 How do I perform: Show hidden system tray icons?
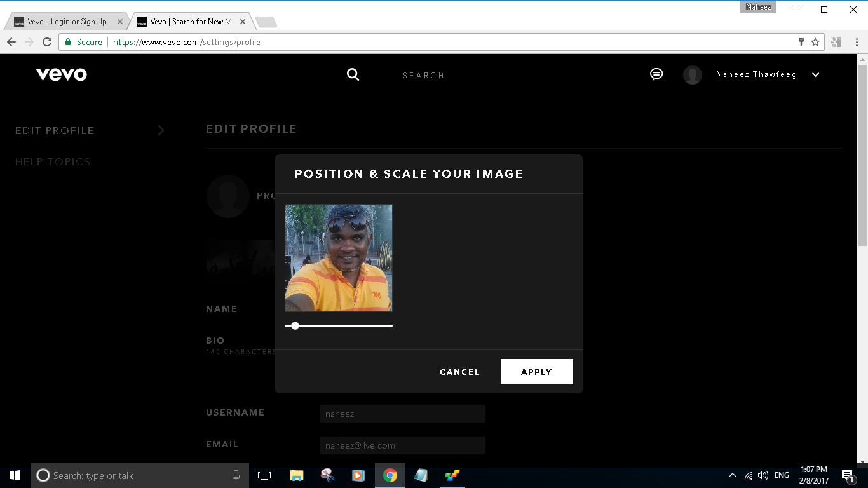click(733, 475)
